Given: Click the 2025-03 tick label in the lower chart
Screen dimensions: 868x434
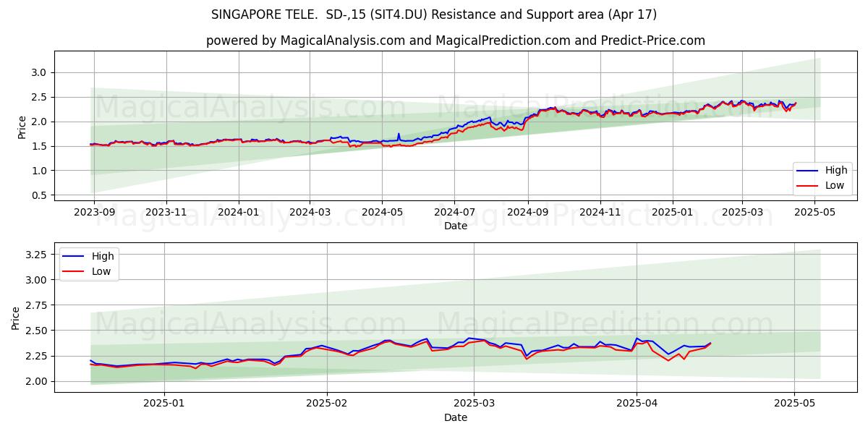Looking at the screenshot, I should point(474,404).
